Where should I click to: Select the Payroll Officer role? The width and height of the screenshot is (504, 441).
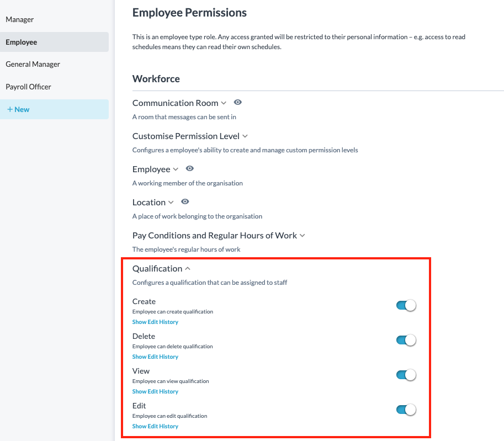pyautogui.click(x=29, y=87)
